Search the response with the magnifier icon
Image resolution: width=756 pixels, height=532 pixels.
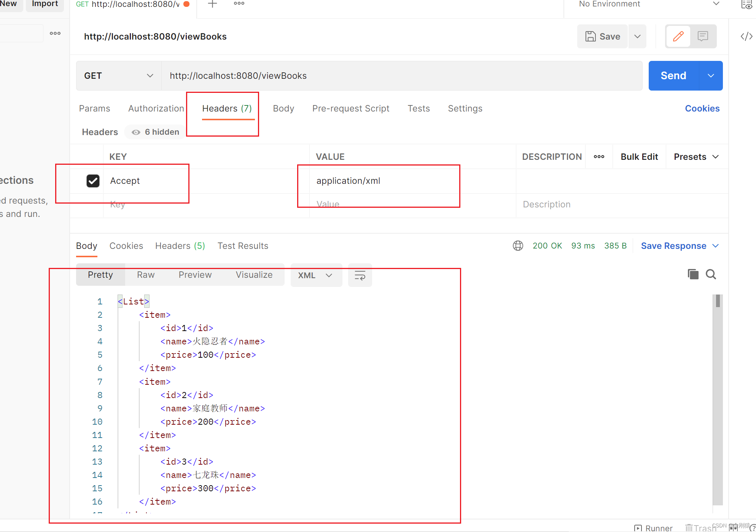pyautogui.click(x=711, y=274)
